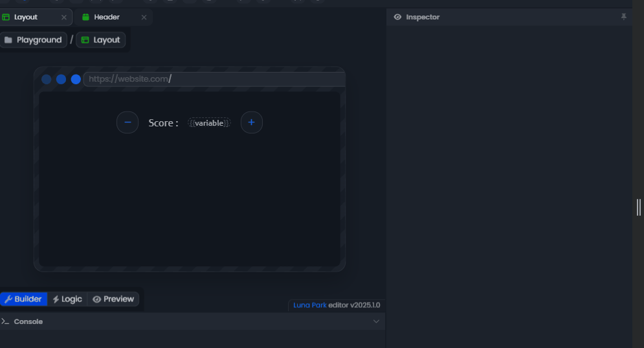Switch to Preview mode
This screenshot has width=644, height=348.
click(x=113, y=299)
